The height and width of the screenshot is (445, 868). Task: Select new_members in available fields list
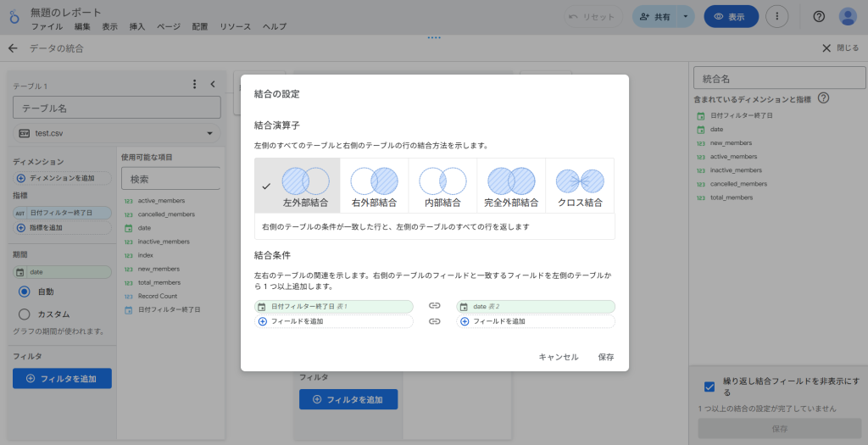tap(159, 269)
